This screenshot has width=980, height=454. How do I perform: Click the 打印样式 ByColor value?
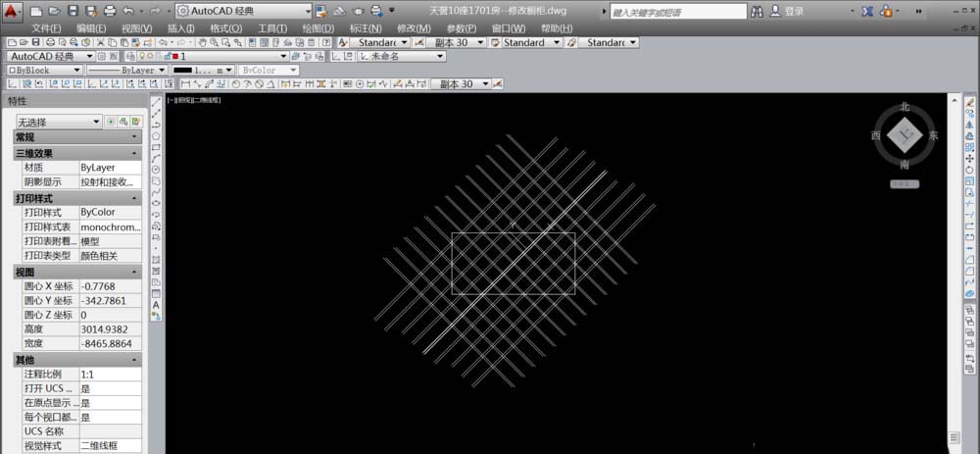click(x=110, y=212)
